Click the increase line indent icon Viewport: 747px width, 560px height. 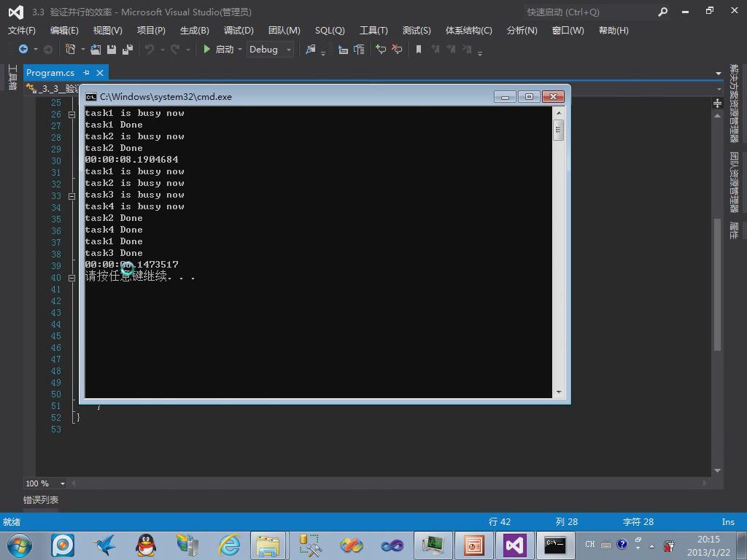(359, 50)
